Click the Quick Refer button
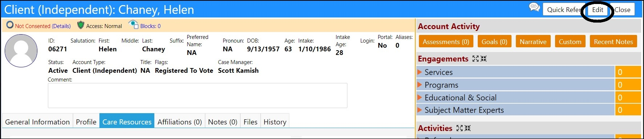 click(564, 9)
